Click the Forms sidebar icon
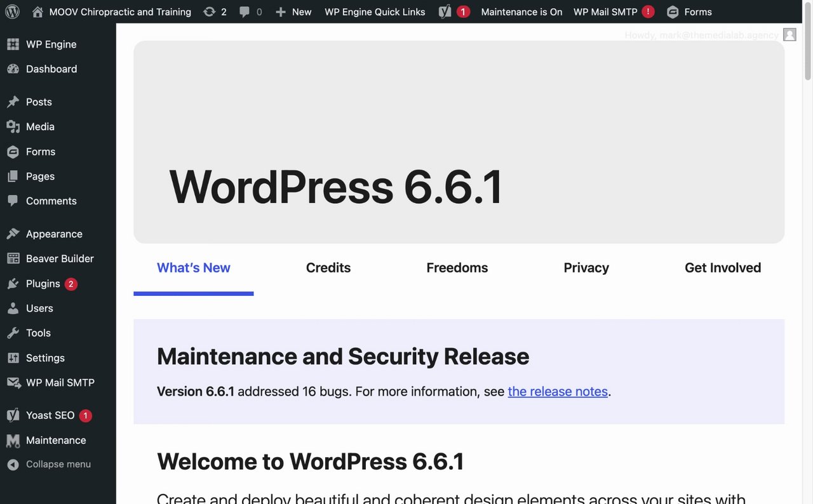The height and width of the screenshot is (504, 813). (x=13, y=152)
